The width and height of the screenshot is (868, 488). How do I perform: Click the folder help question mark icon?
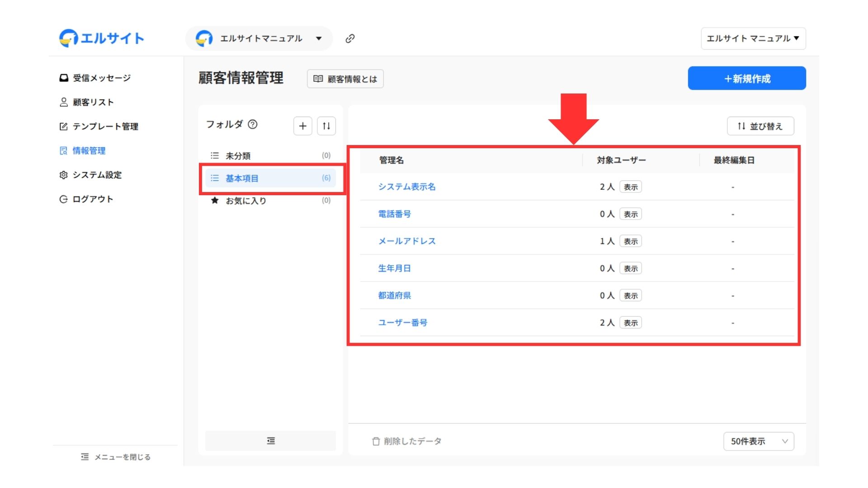click(x=253, y=124)
